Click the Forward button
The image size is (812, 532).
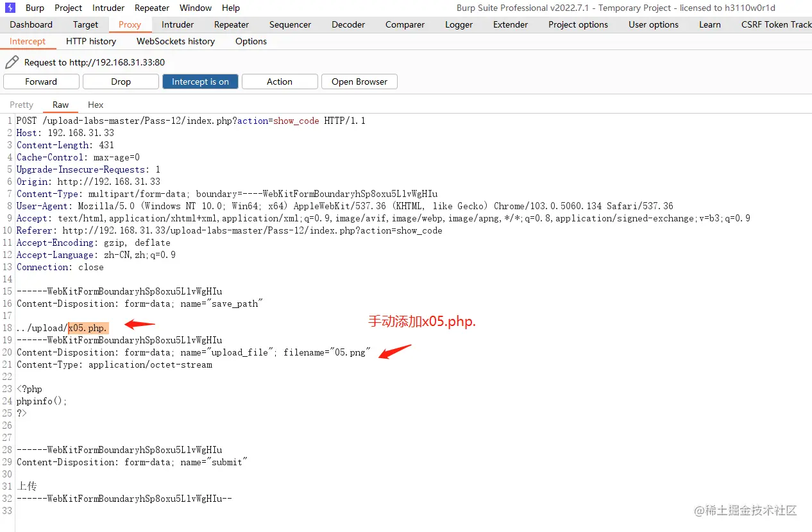pos(41,82)
